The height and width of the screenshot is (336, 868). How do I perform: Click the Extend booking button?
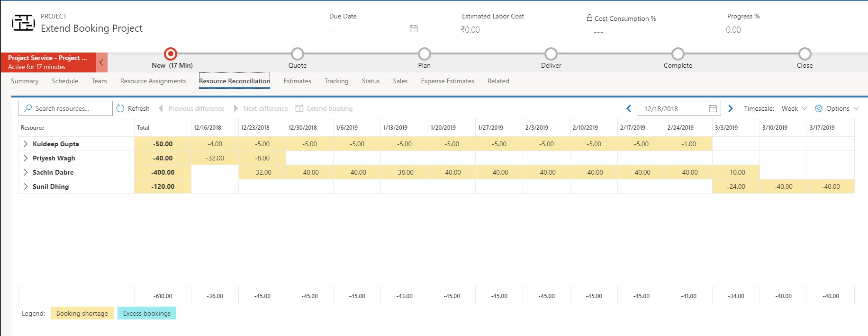tap(324, 108)
